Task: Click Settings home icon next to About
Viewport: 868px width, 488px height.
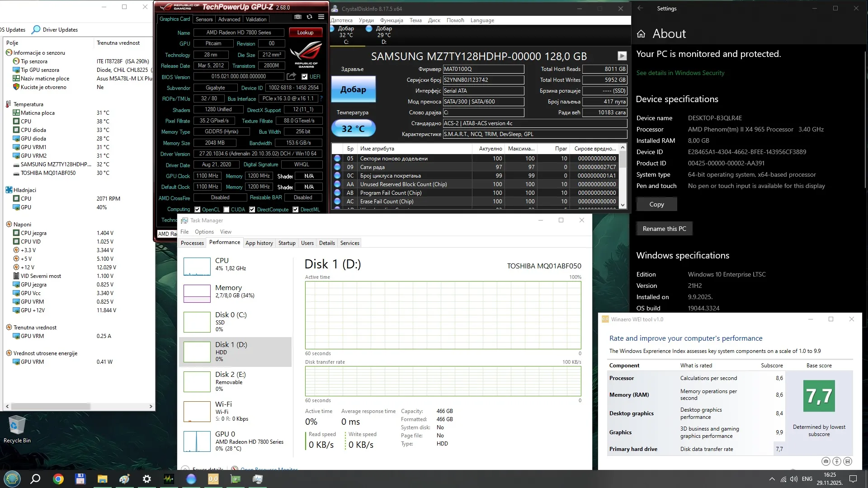Action: click(x=641, y=34)
